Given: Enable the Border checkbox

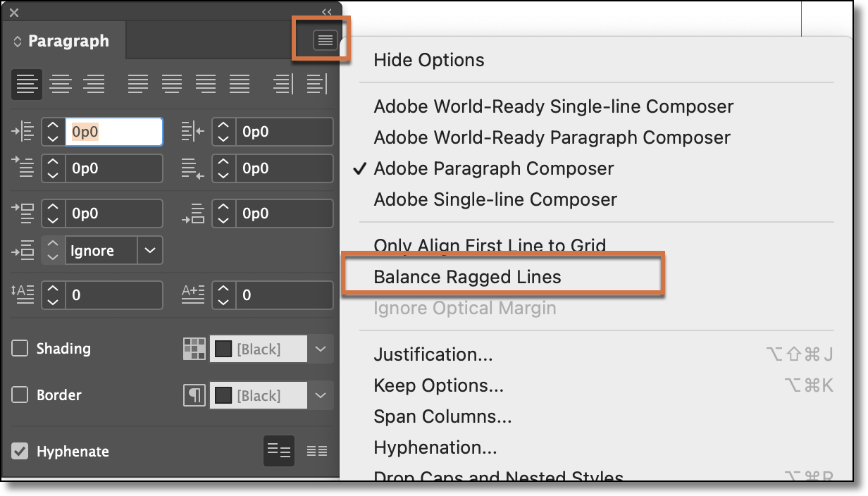Looking at the screenshot, I should coord(19,395).
